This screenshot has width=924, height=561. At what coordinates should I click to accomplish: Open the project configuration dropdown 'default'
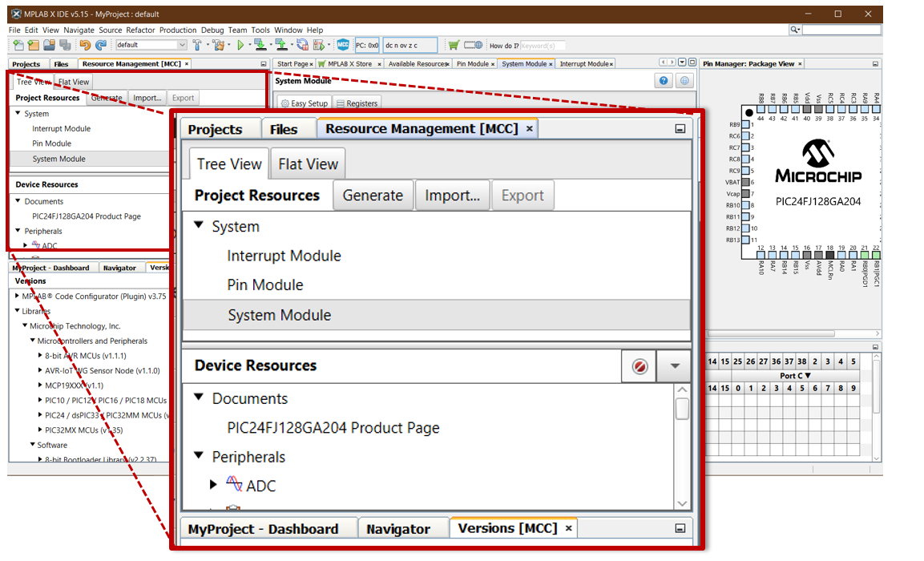pyautogui.click(x=151, y=46)
